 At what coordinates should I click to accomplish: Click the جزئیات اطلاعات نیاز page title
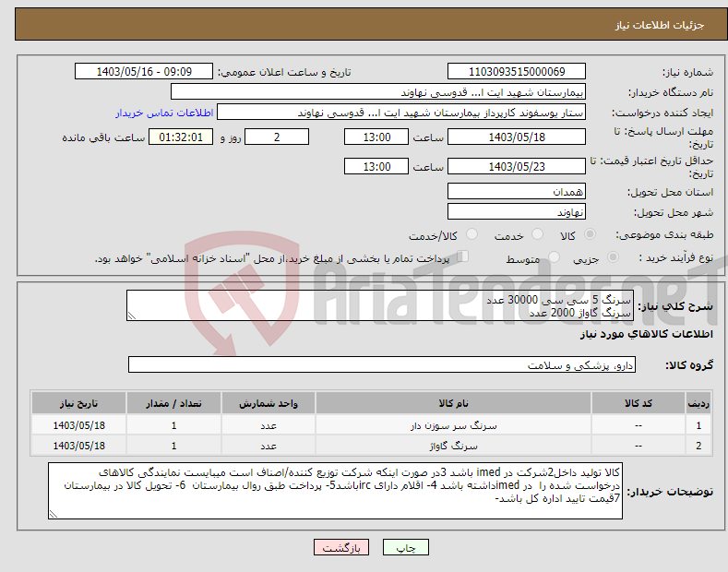click(x=660, y=25)
